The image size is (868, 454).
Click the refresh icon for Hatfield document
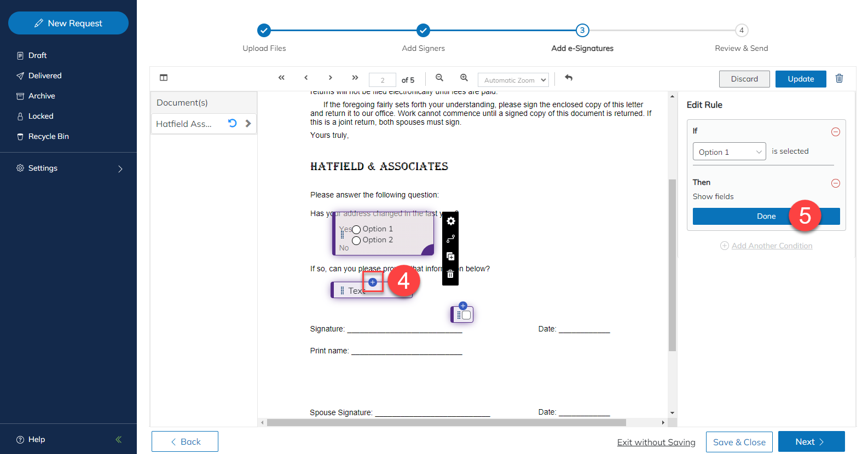tap(232, 124)
